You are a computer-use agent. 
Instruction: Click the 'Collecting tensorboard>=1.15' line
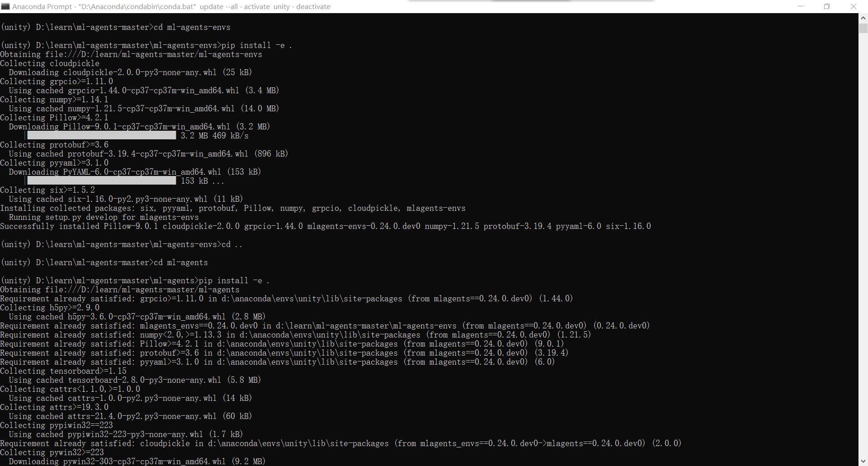[63, 371]
